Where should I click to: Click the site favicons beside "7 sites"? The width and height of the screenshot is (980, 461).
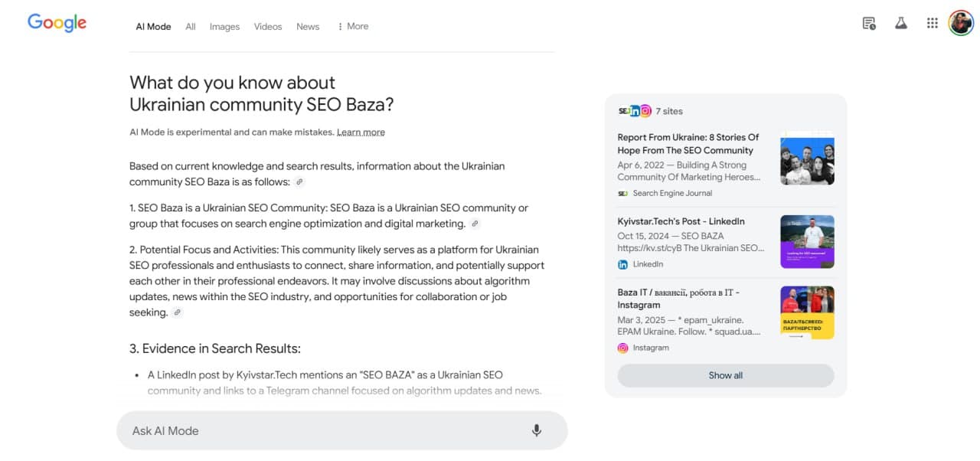635,111
